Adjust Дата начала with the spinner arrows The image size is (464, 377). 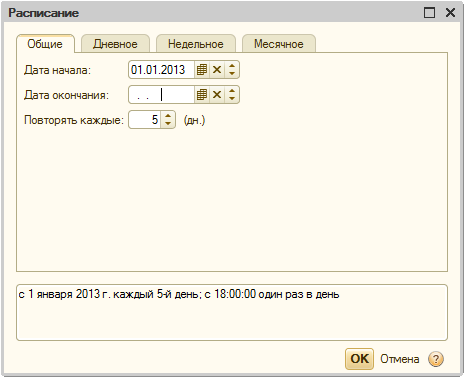pos(232,70)
